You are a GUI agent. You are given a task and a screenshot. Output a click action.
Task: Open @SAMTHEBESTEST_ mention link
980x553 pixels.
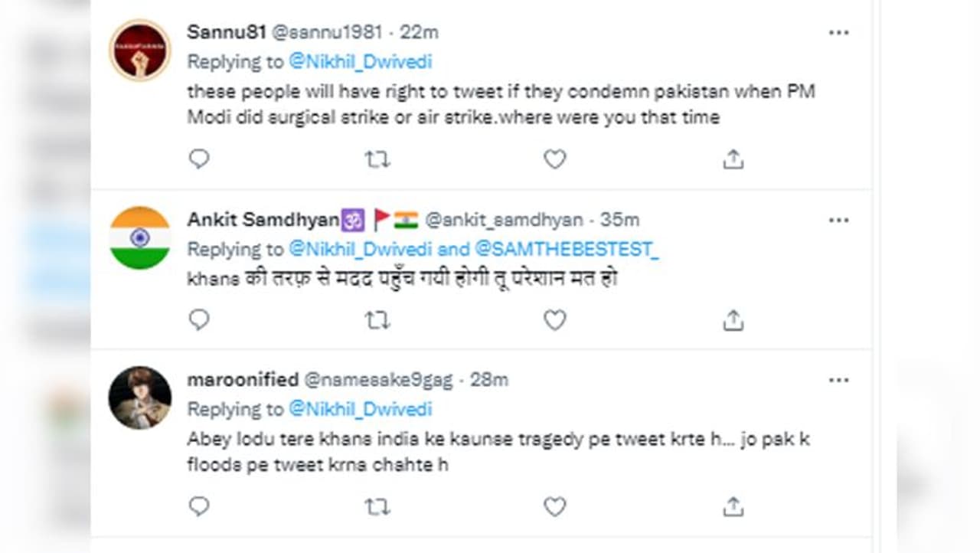coord(566,250)
